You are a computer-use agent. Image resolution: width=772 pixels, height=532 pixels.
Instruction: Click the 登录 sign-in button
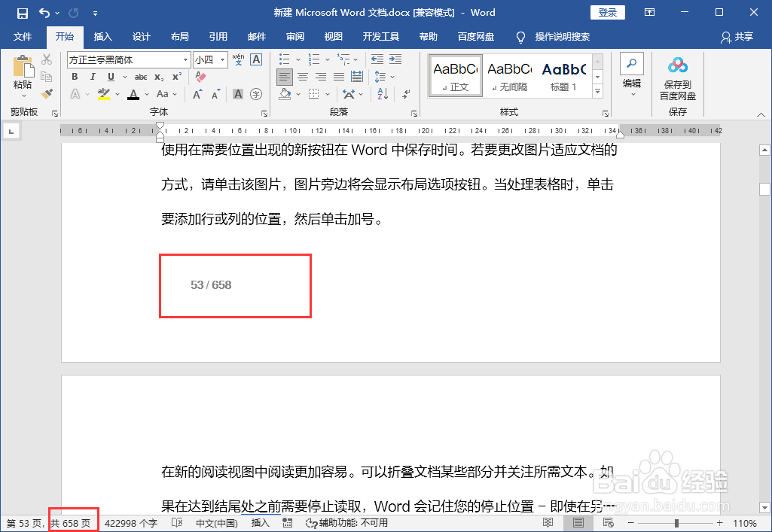[607, 12]
